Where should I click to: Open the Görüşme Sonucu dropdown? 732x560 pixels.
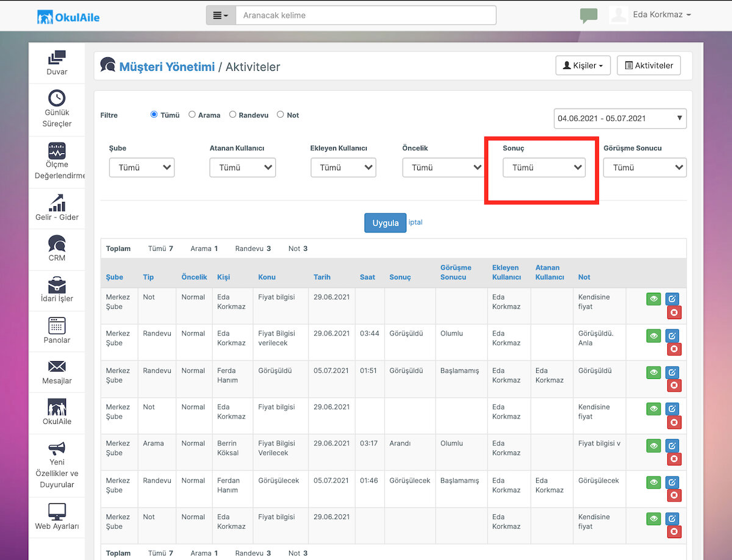[x=645, y=168]
